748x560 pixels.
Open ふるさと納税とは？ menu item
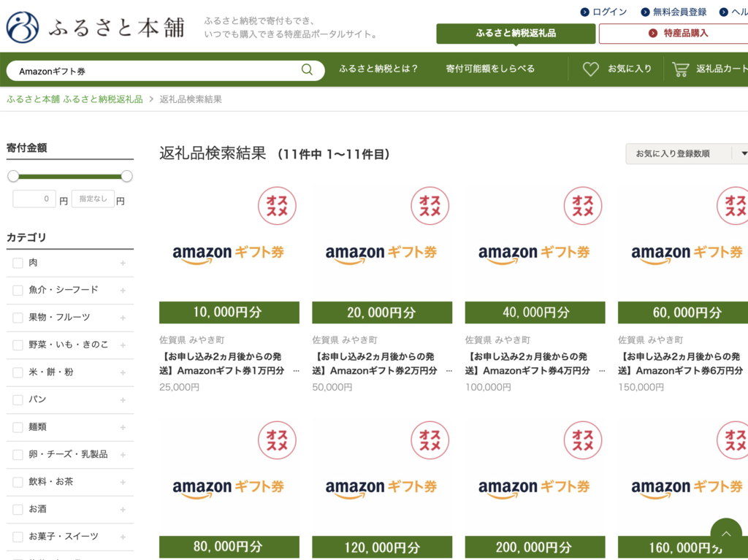click(x=378, y=69)
